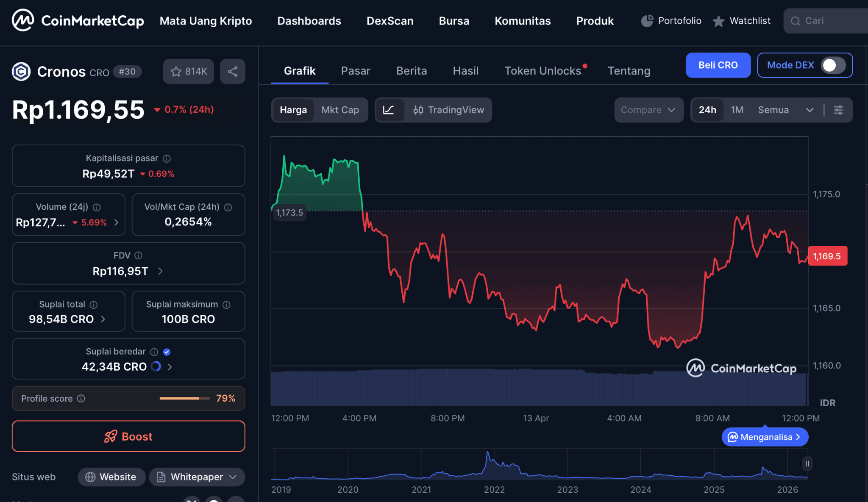Click the Portofolio pie chart icon
868x502 pixels.
click(x=647, y=21)
